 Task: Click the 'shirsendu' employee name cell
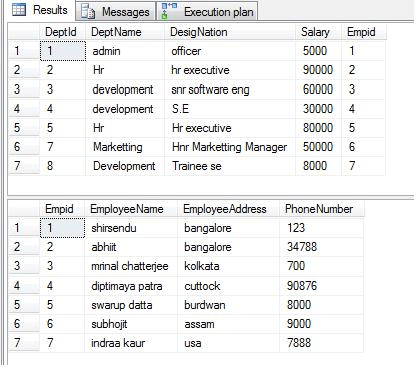click(x=131, y=228)
